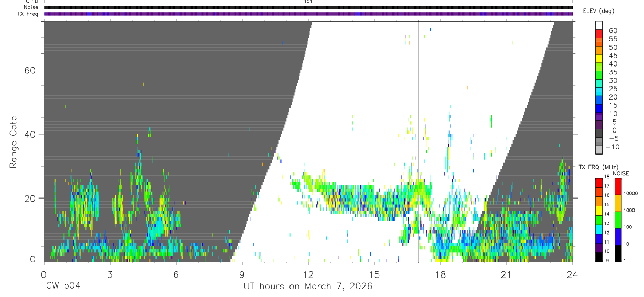
Task: Click the purple segment of TX FRQ bar
Action: [598, 247]
